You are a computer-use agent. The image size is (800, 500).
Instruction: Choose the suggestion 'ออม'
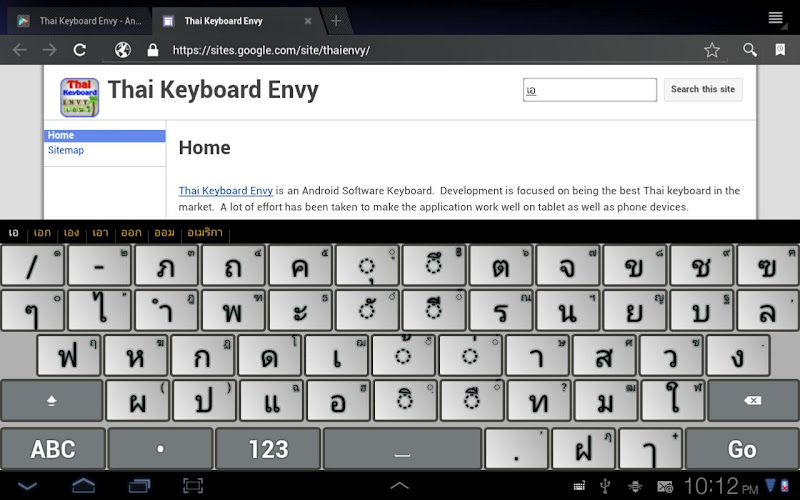point(164,233)
